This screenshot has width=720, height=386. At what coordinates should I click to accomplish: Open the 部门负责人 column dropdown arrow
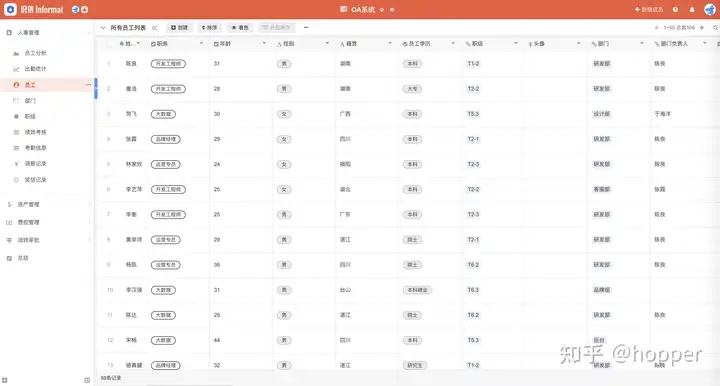tap(704, 44)
